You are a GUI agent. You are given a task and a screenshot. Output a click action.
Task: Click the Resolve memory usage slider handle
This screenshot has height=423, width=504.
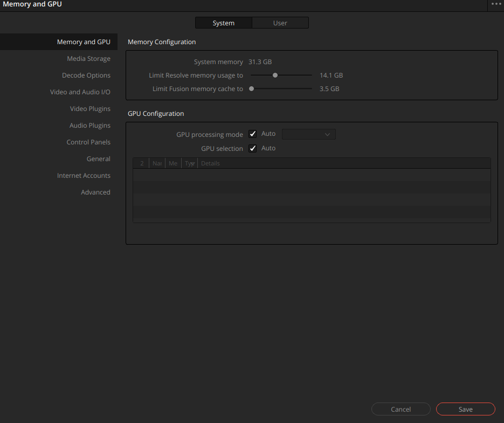(275, 75)
